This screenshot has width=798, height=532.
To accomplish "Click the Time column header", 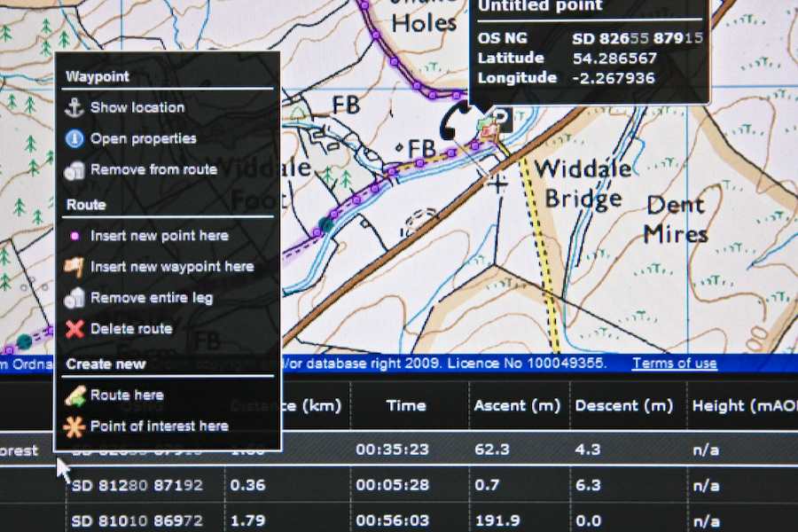I will pyautogui.click(x=405, y=406).
